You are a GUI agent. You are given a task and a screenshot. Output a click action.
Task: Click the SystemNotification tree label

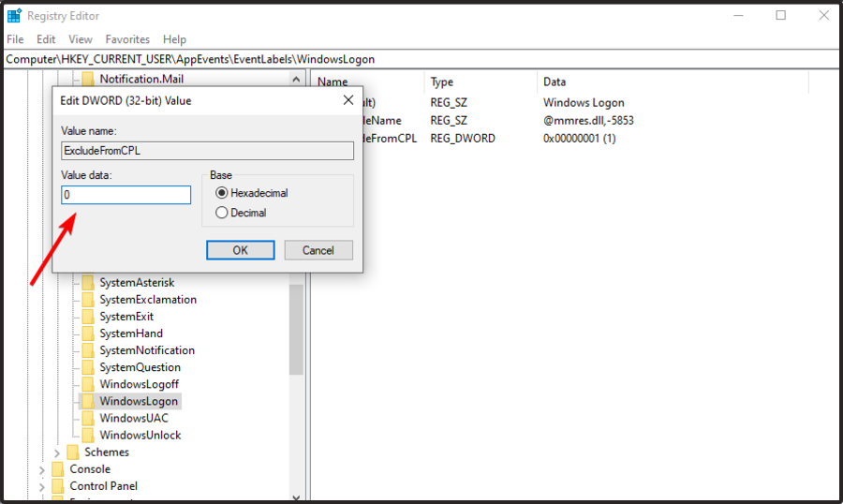click(x=147, y=350)
